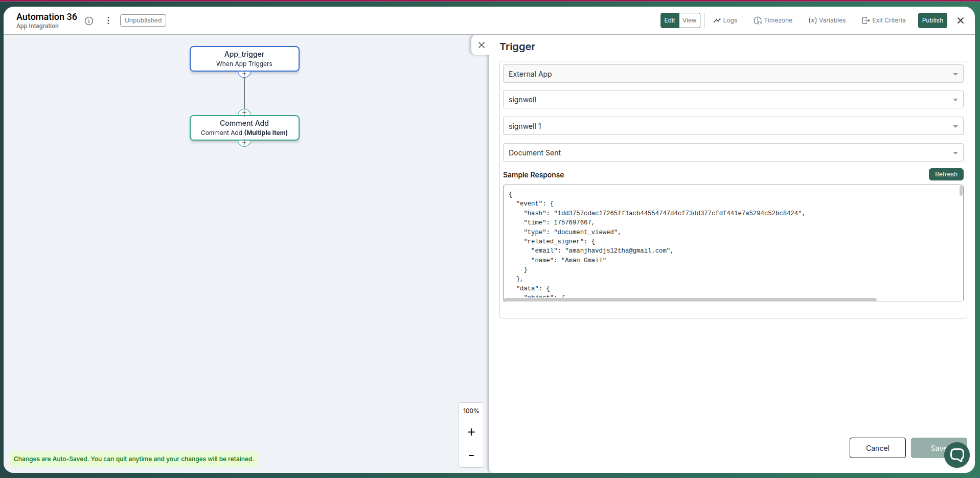
Task: Zoom out on the workflow canvas
Action: click(471, 455)
